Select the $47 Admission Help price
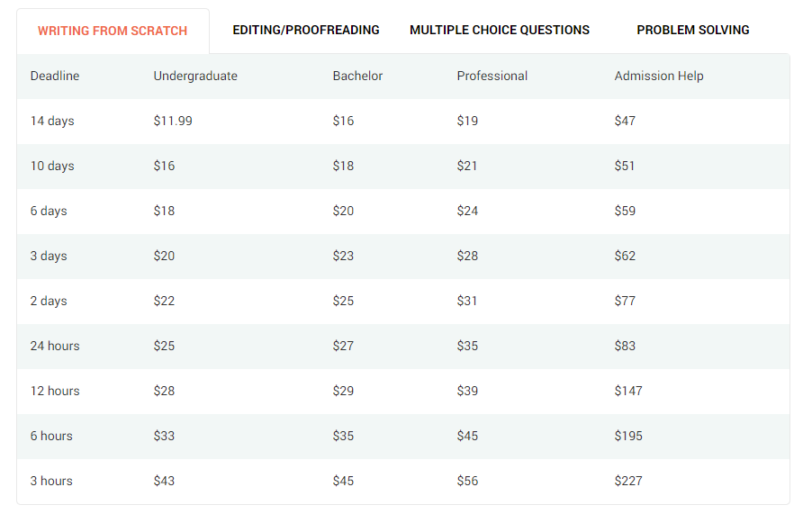812x514 pixels. [x=625, y=122]
